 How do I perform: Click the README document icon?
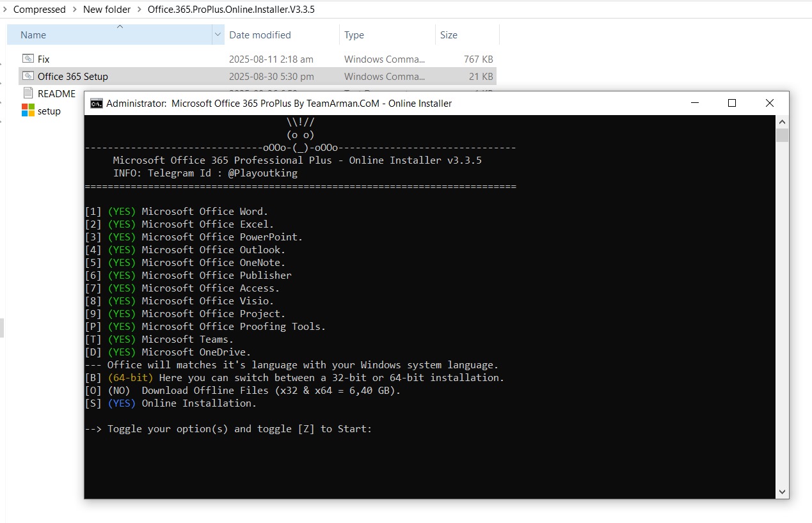tap(28, 93)
